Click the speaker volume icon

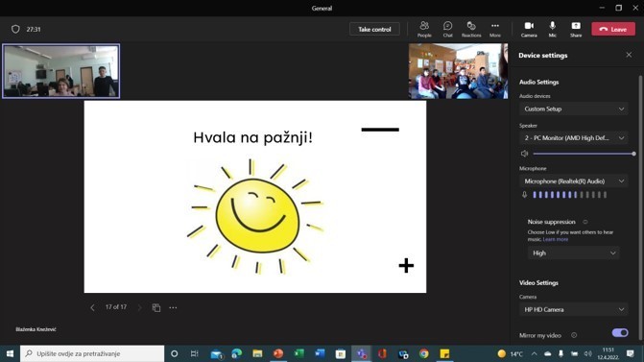click(524, 154)
